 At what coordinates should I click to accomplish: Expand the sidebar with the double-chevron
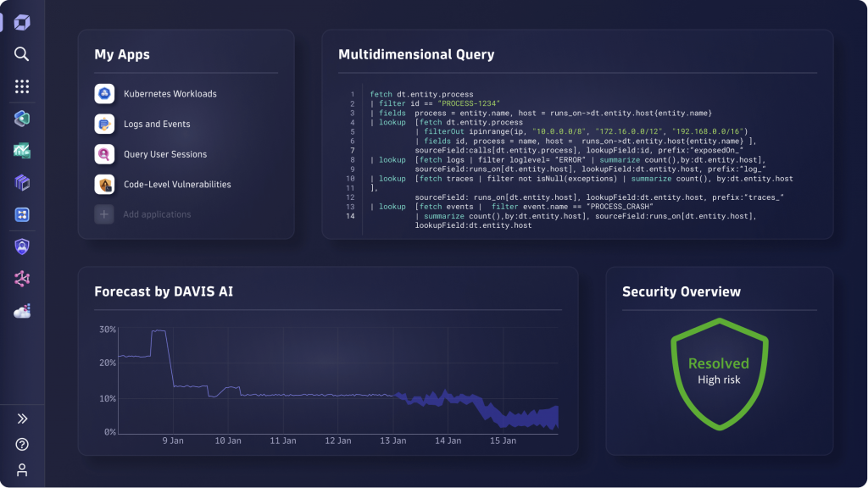pyautogui.click(x=22, y=418)
